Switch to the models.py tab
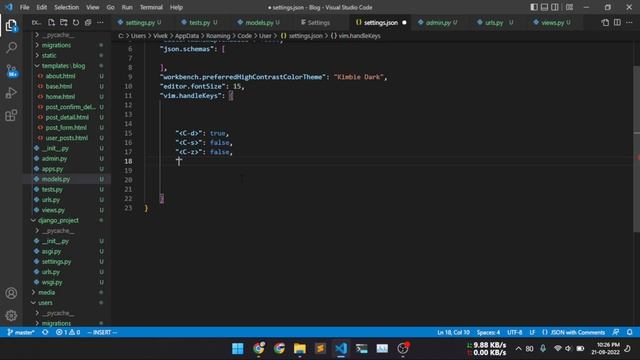640x360 pixels. tap(259, 22)
